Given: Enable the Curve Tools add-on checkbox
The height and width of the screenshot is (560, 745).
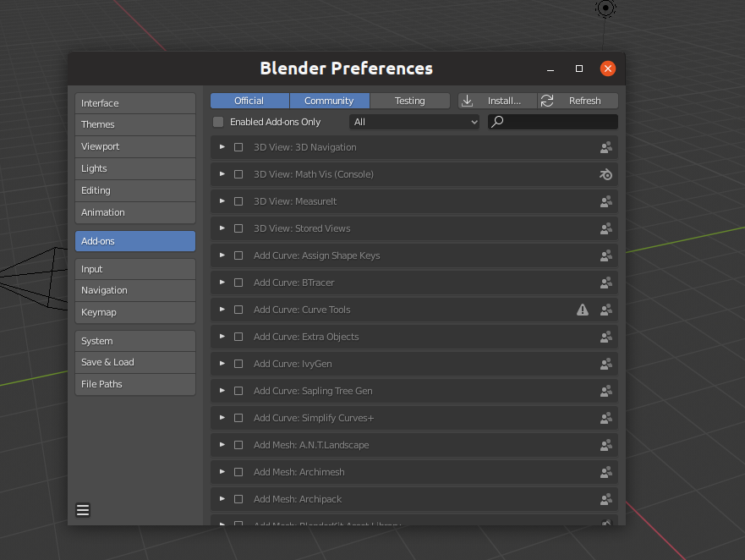Looking at the screenshot, I should point(238,310).
